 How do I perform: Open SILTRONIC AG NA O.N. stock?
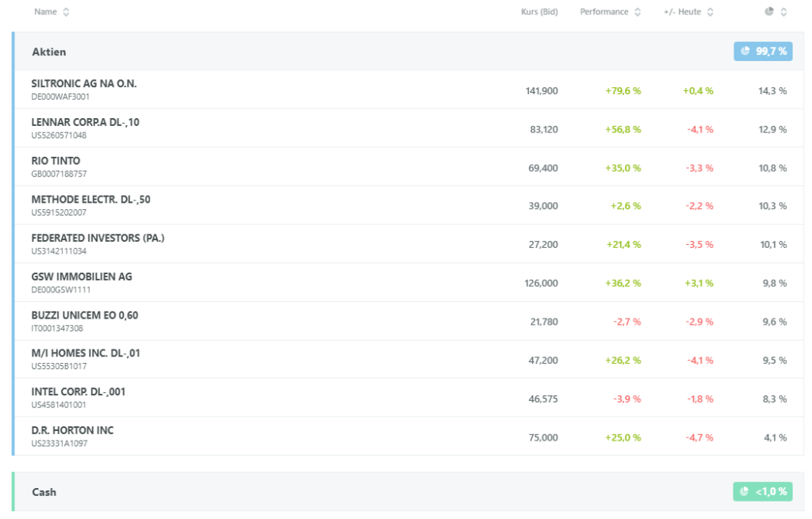point(84,84)
